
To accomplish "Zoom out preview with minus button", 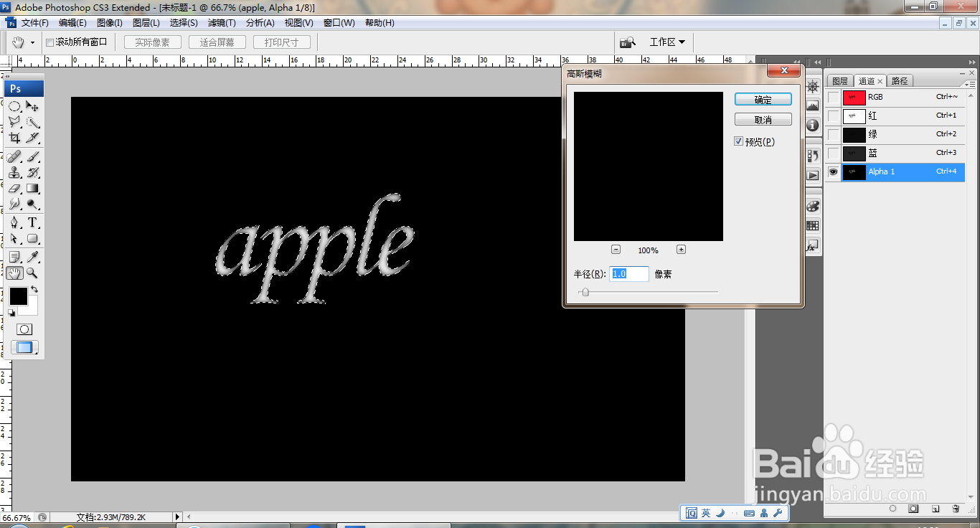I will pos(616,250).
